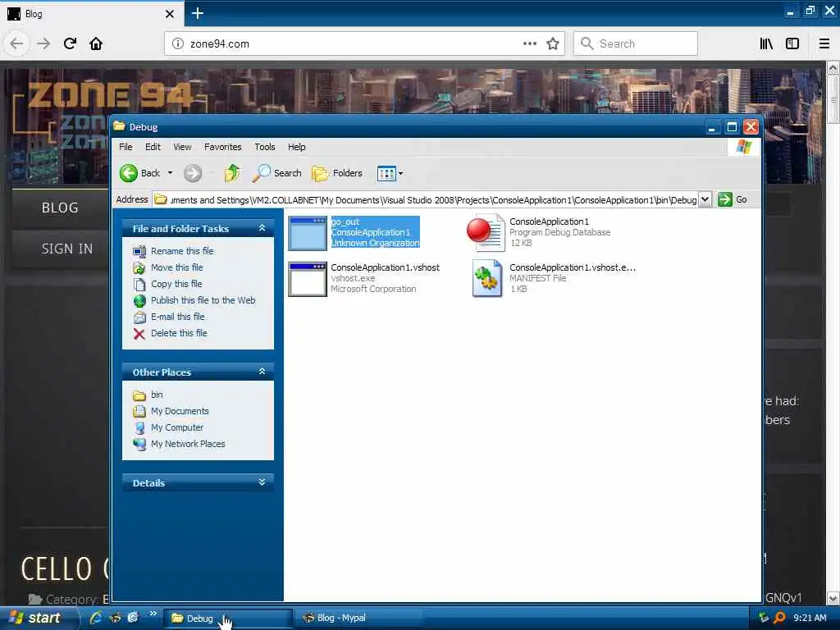Collapse the File and Folder Tasks panel

262,228
